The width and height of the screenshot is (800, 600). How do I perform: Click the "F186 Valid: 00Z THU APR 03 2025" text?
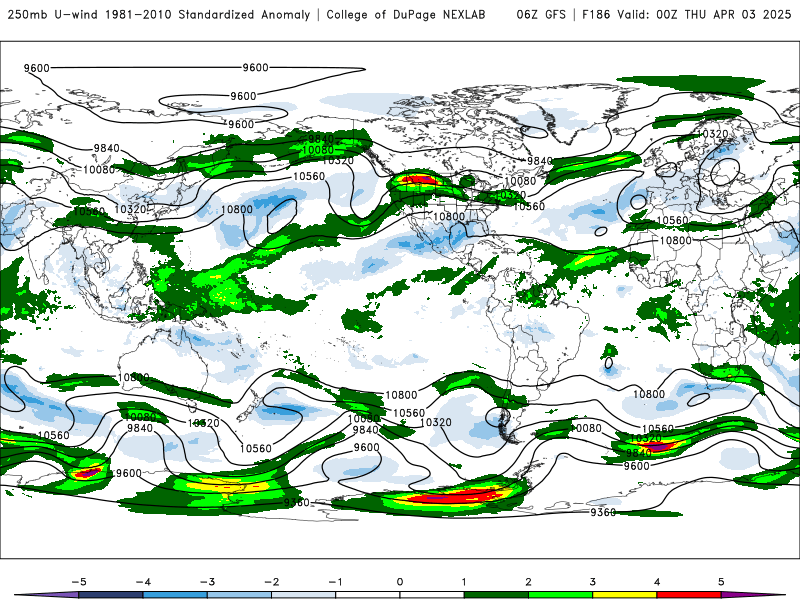click(x=686, y=14)
